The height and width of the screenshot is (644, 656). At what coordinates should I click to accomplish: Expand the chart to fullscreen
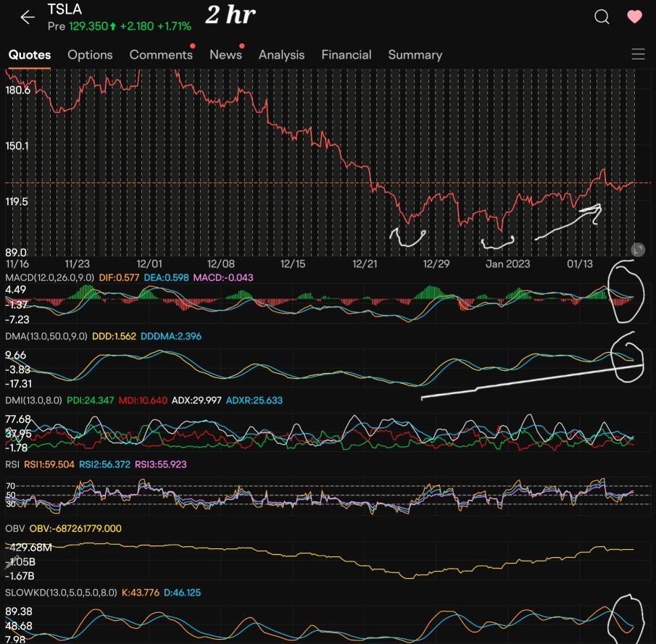pyautogui.click(x=638, y=250)
